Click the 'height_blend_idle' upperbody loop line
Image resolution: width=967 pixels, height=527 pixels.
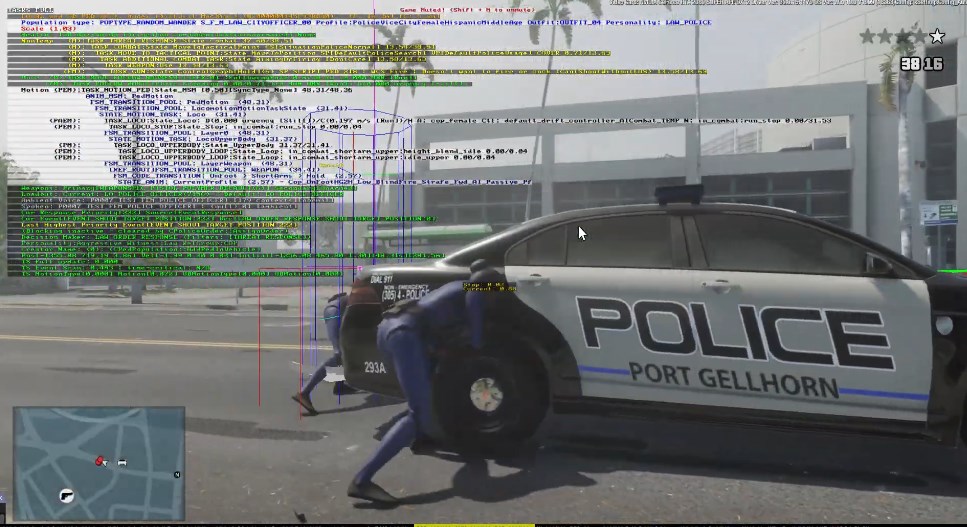pyautogui.click(x=290, y=152)
